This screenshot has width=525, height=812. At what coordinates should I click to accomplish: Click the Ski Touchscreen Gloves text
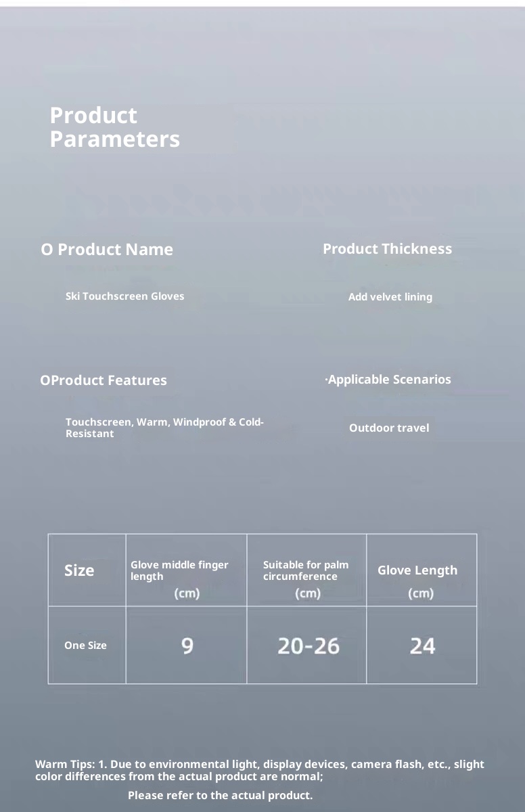coord(124,296)
